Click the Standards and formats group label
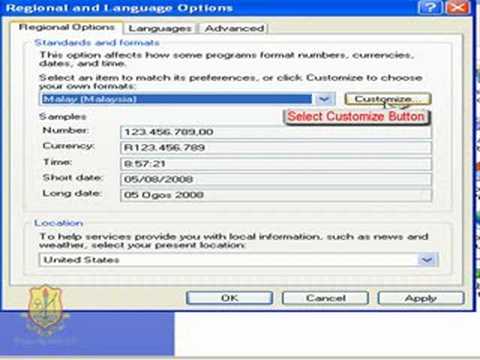This screenshot has height=360, width=480. coord(97,43)
